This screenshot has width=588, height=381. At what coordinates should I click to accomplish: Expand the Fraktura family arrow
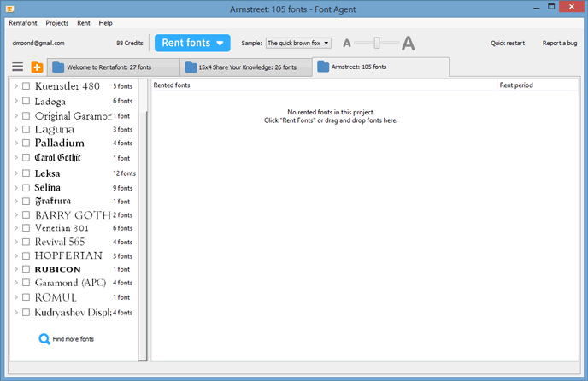click(x=15, y=201)
